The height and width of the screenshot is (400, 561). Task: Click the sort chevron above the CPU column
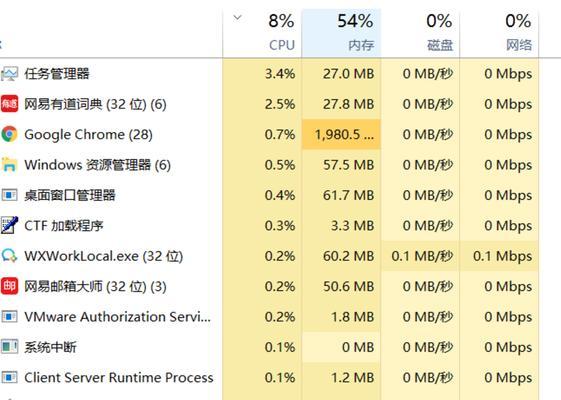pos(238,17)
